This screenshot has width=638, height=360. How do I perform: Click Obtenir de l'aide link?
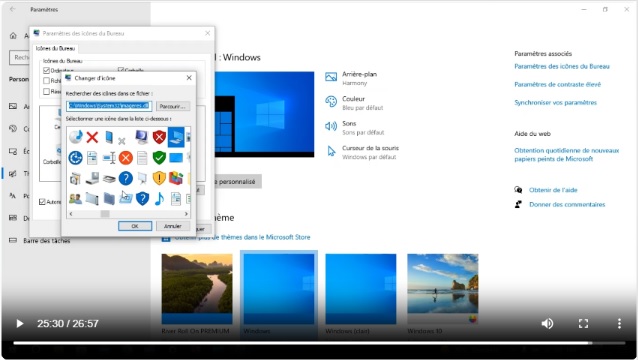pyautogui.click(x=553, y=190)
